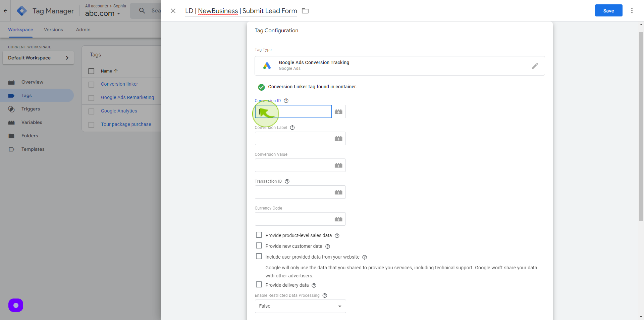This screenshot has width=644, height=320.
Task: Open help for delivery data
Action: [314, 285]
